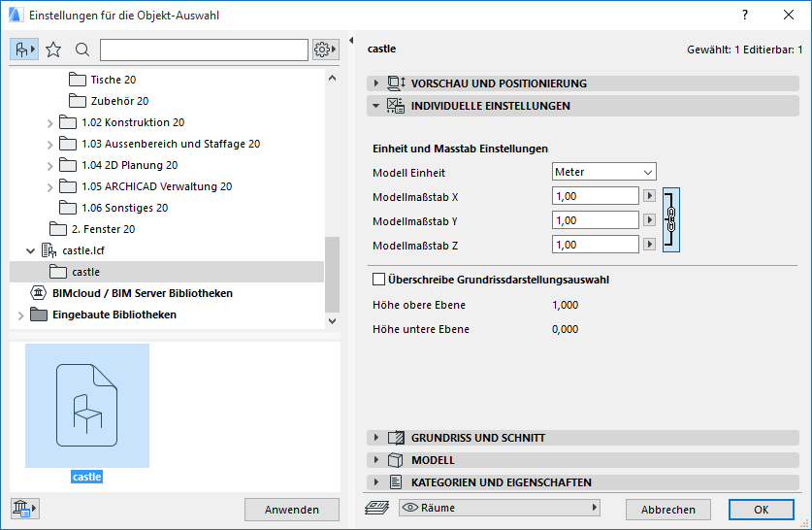812x530 pixels.
Task: Click arrow button beside Modellmaßstab Z
Action: click(650, 245)
